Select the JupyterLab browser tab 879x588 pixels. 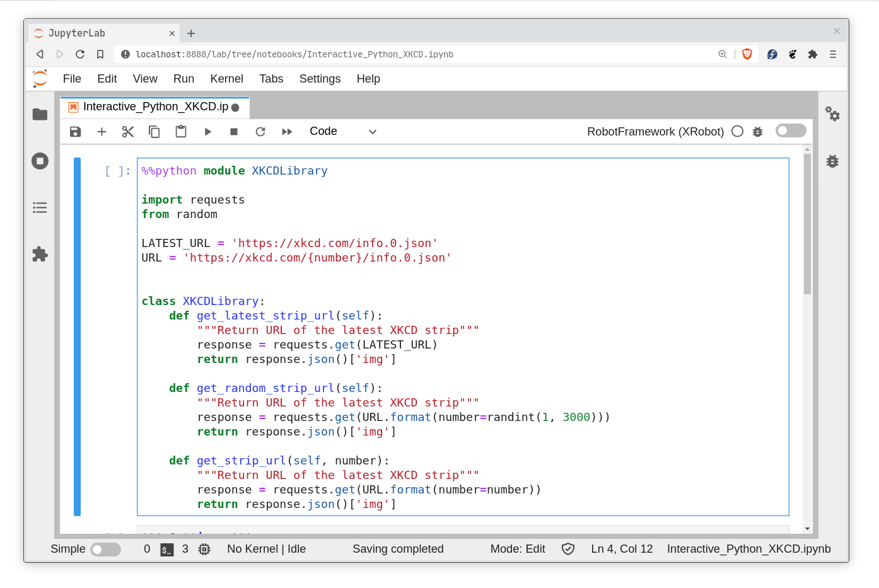[x=104, y=33]
